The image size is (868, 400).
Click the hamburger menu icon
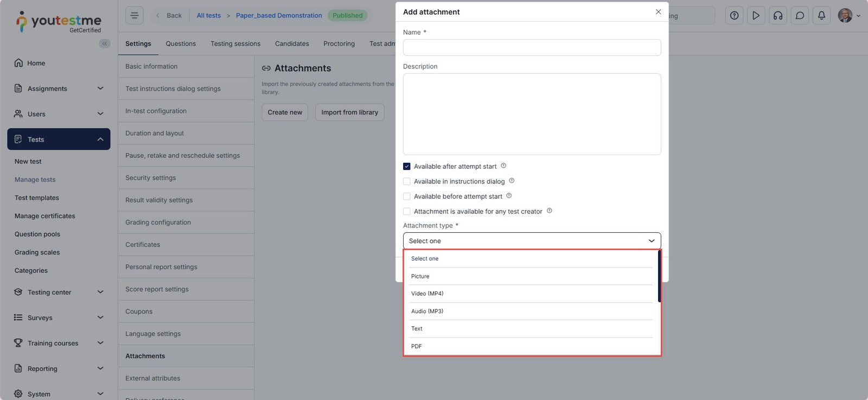pyautogui.click(x=135, y=16)
